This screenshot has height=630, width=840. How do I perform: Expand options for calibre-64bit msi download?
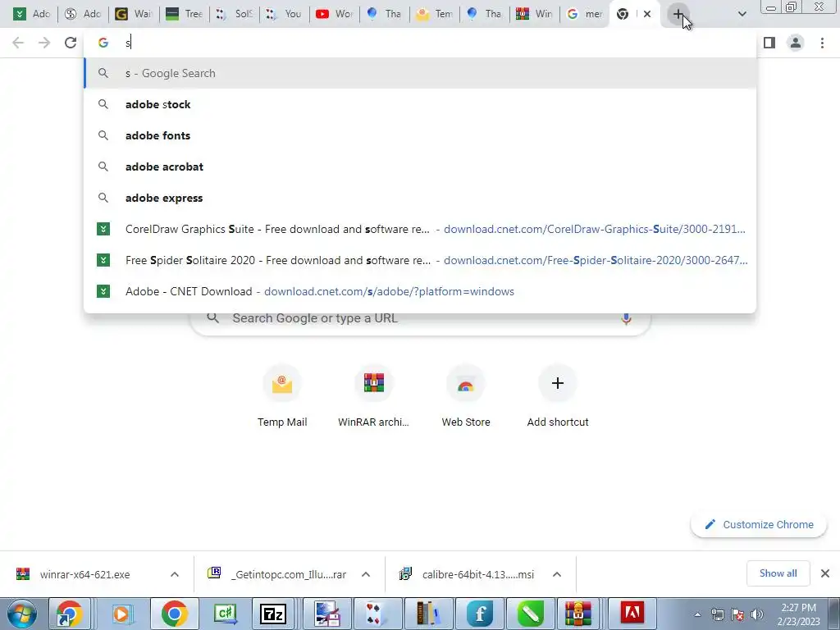pos(557,574)
